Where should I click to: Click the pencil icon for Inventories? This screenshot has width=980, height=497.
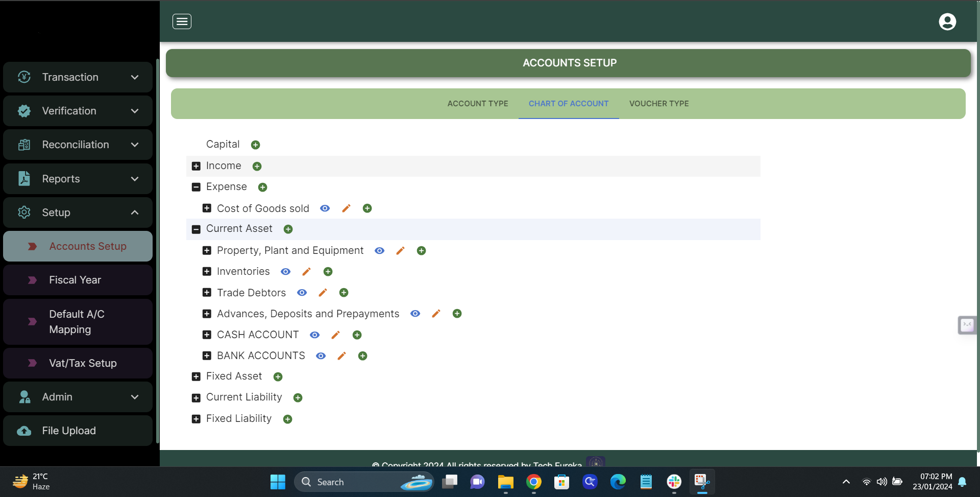pyautogui.click(x=306, y=272)
